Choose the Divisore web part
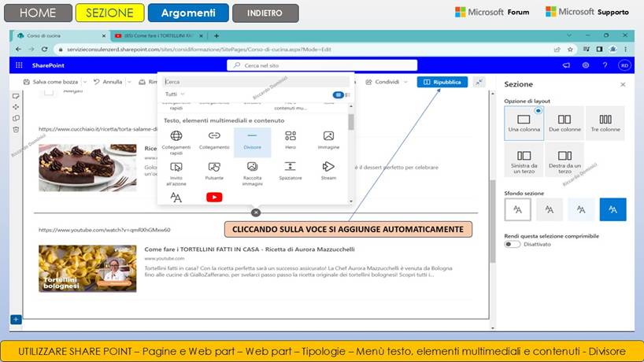This screenshot has width=644, height=362. pyautogui.click(x=252, y=142)
